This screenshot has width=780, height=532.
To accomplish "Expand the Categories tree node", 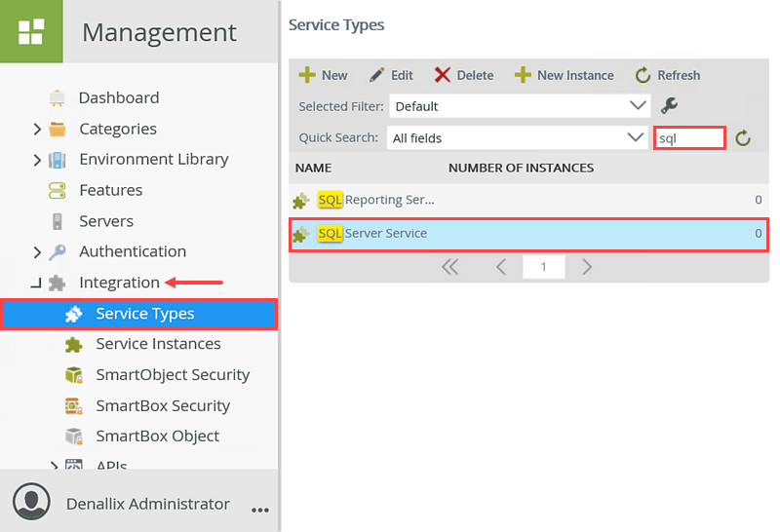I will (37, 129).
